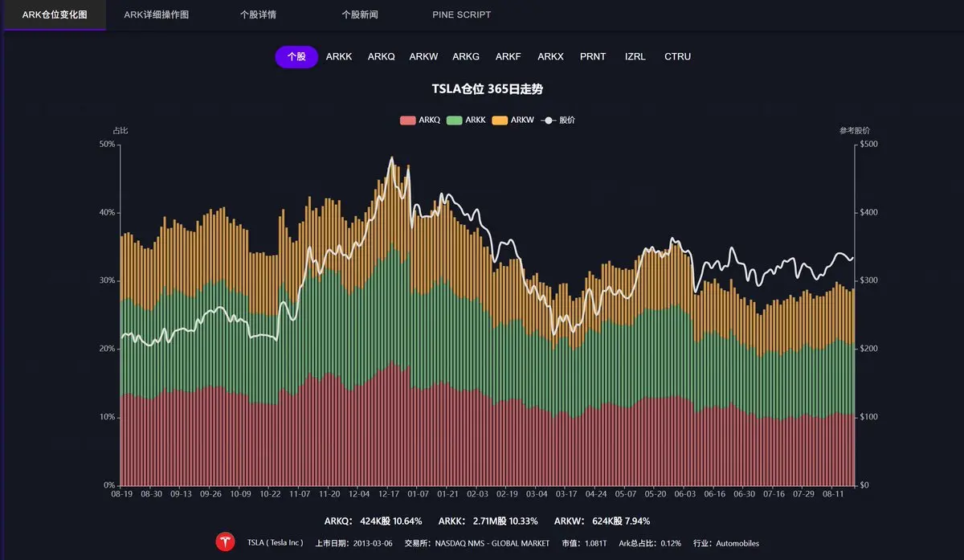Viewport: 964px width, 560px height.
Task: Select the 个股 pill button
Action: (296, 56)
